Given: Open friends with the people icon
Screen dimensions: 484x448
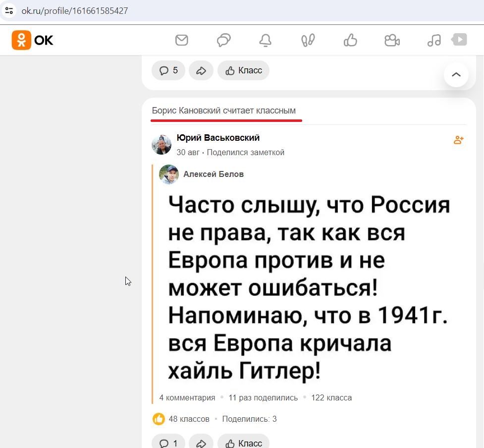Looking at the screenshot, I should tap(392, 40).
